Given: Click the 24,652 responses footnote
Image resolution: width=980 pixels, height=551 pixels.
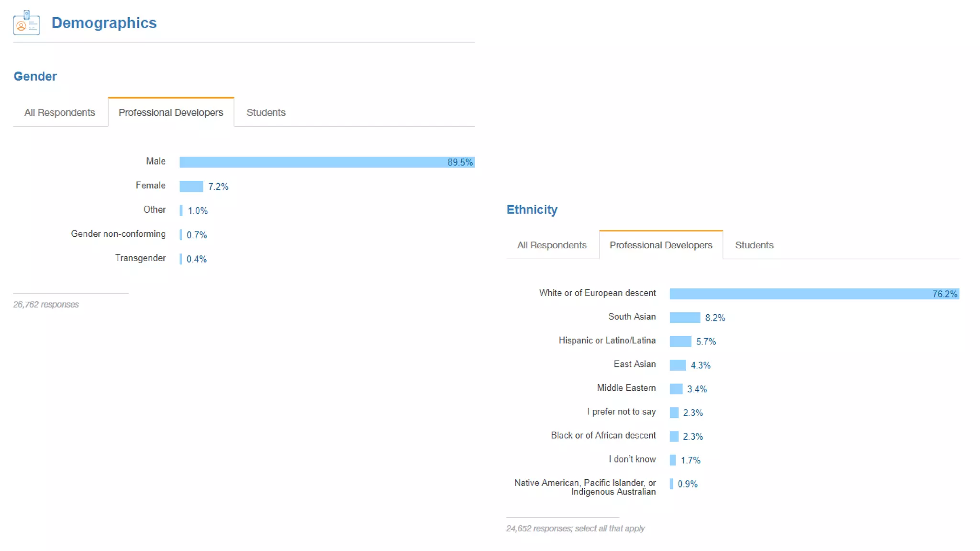Looking at the screenshot, I should (575, 529).
